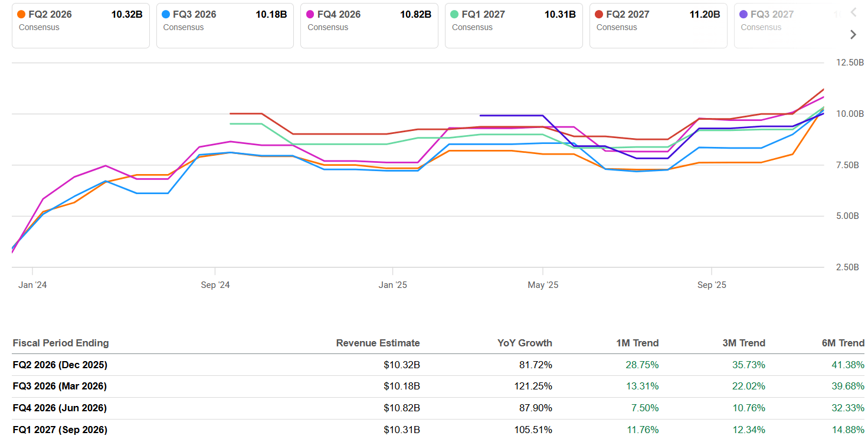Click the Fiscal Period Ending header

click(60, 343)
